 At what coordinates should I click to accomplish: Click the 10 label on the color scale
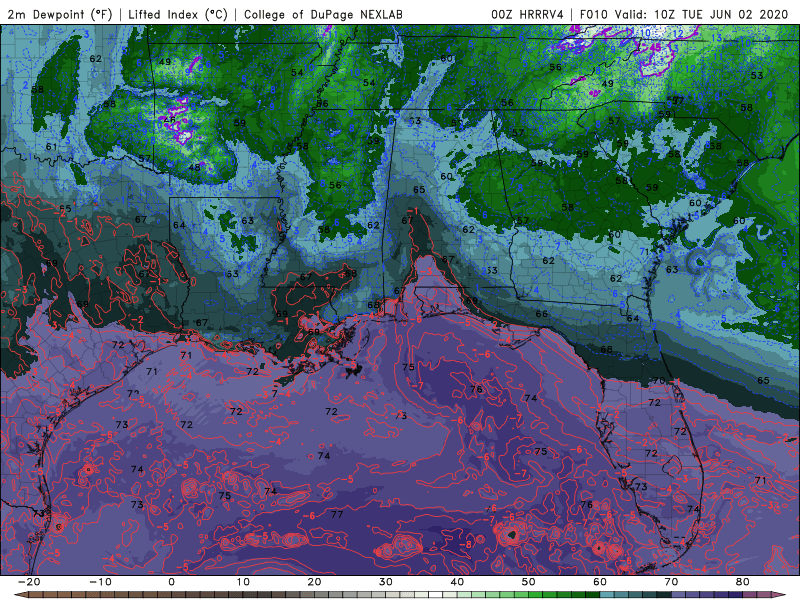(x=243, y=582)
